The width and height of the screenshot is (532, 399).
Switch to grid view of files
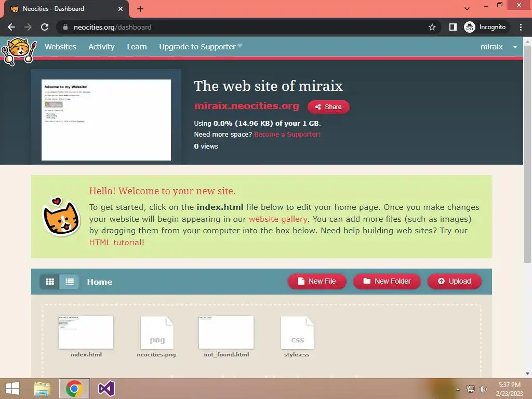pyautogui.click(x=50, y=282)
